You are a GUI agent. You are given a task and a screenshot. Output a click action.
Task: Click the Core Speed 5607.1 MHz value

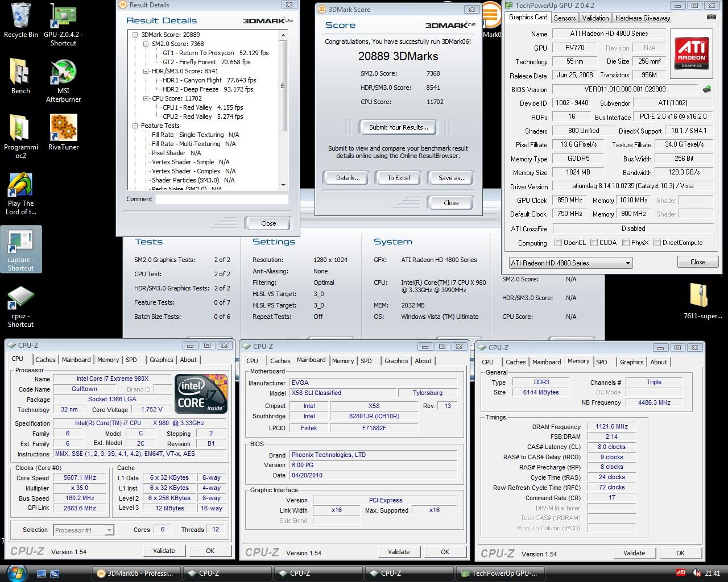[x=79, y=478]
